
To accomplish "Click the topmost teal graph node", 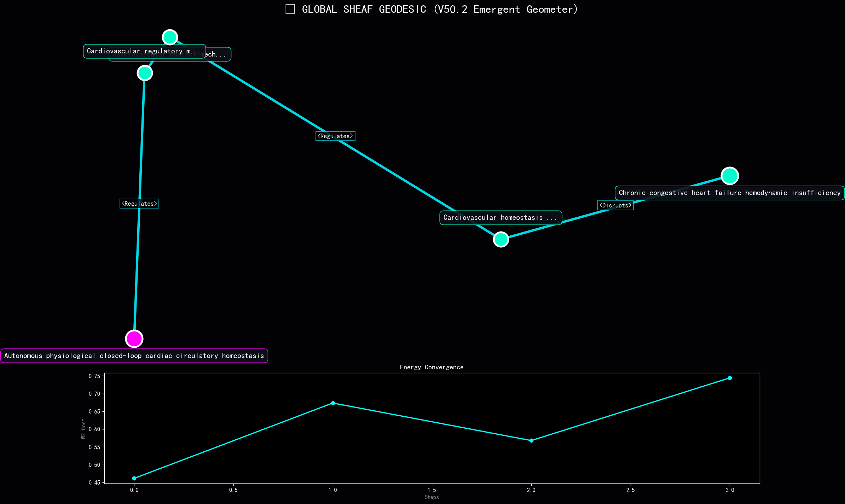I will coord(170,37).
